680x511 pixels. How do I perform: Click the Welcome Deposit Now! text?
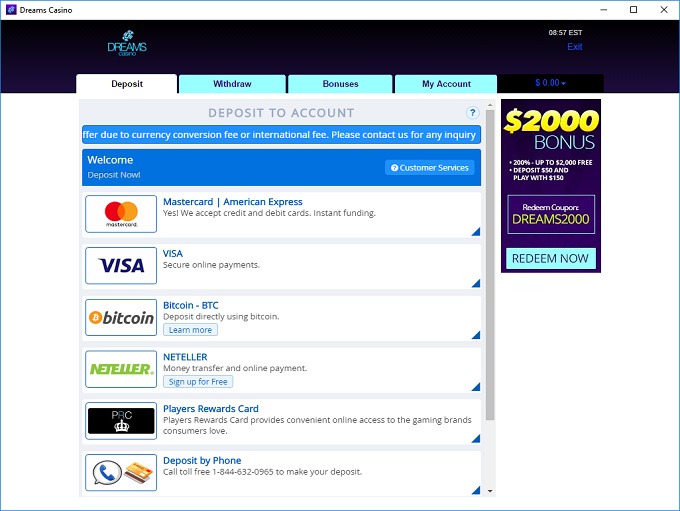pyautogui.click(x=114, y=167)
